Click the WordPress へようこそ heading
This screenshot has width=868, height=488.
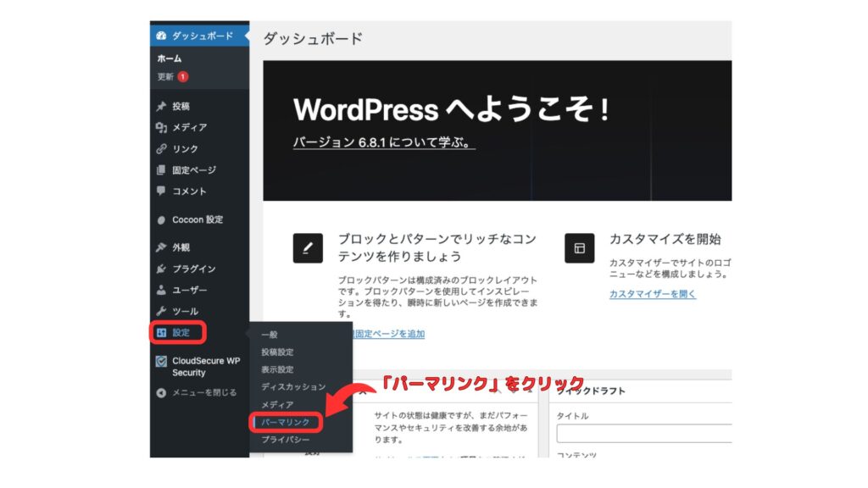(x=451, y=109)
